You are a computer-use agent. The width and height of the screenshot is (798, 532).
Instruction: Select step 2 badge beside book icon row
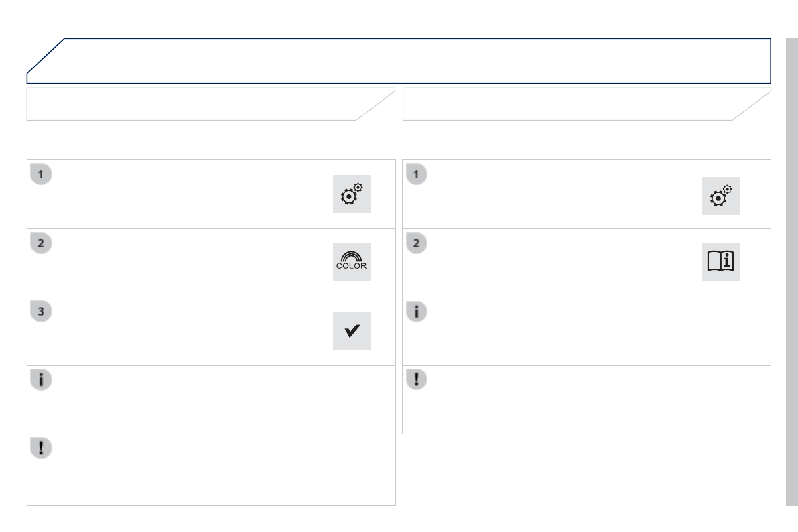tap(416, 243)
